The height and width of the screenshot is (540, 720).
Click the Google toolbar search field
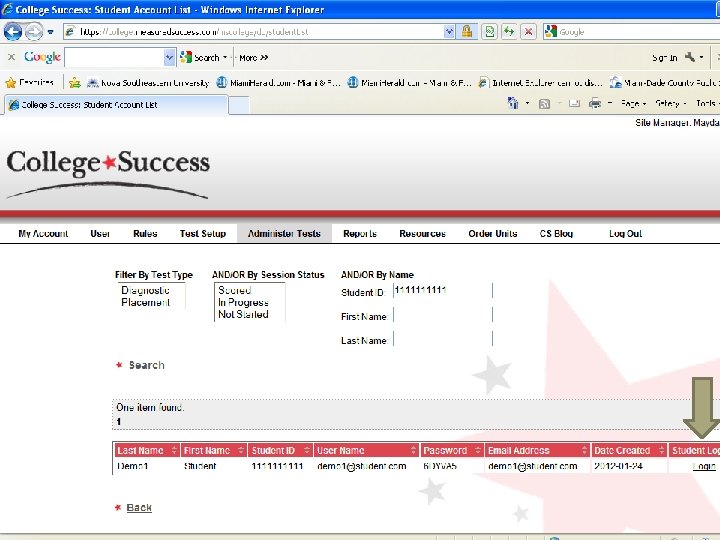click(115, 57)
